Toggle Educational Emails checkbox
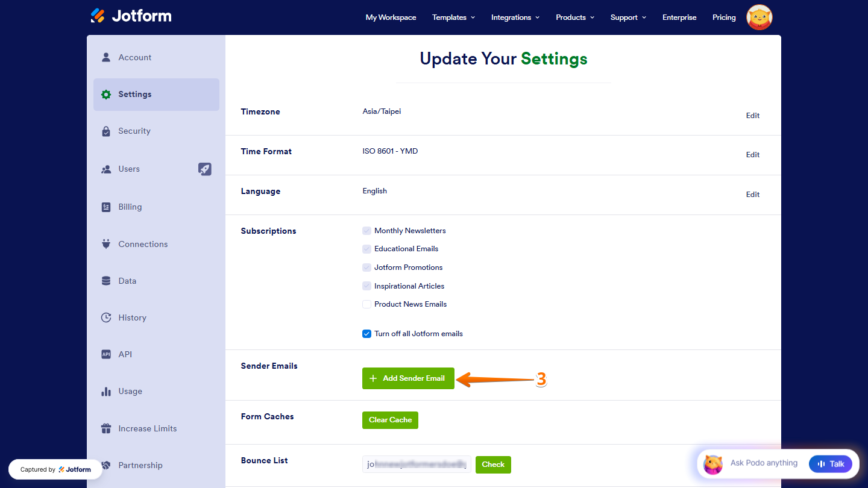Image resolution: width=868 pixels, height=488 pixels. point(366,249)
